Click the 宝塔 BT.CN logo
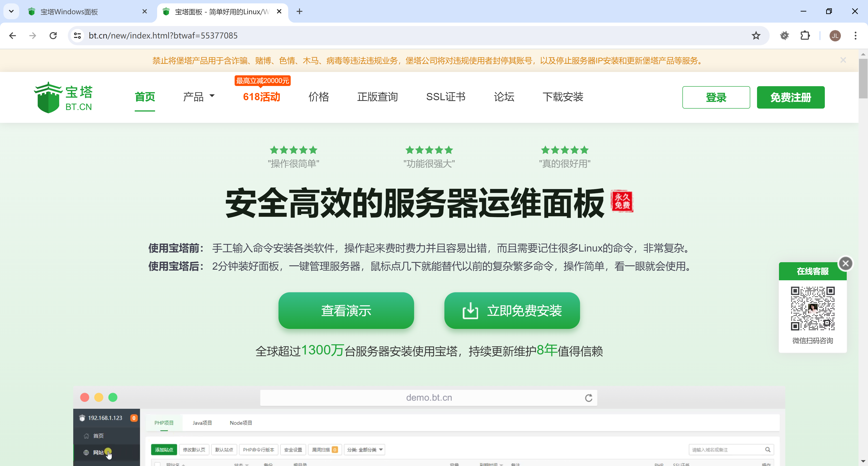Image resolution: width=868 pixels, height=466 pixels. tap(63, 97)
